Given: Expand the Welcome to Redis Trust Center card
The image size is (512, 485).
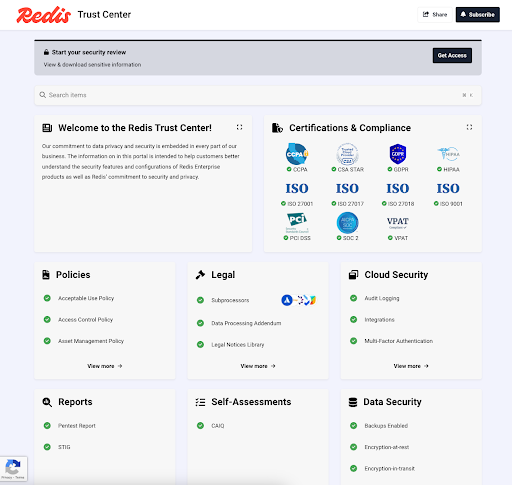Looking at the screenshot, I should [x=239, y=127].
